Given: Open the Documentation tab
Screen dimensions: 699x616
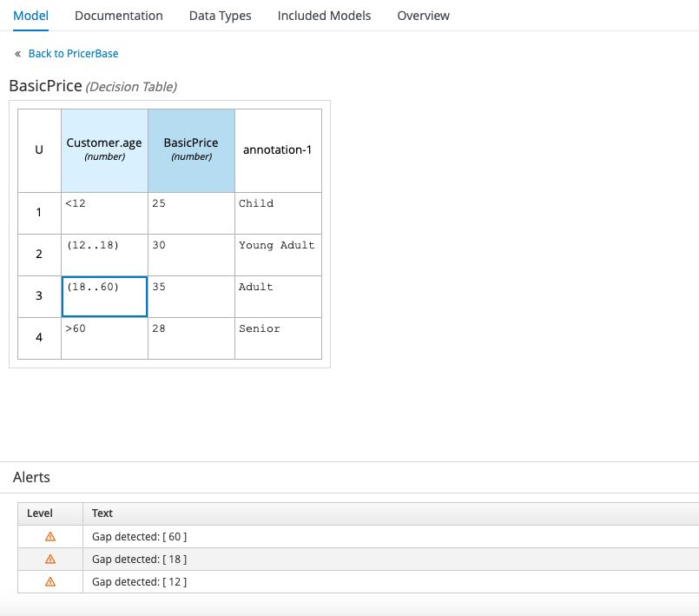Looking at the screenshot, I should pos(119,16).
